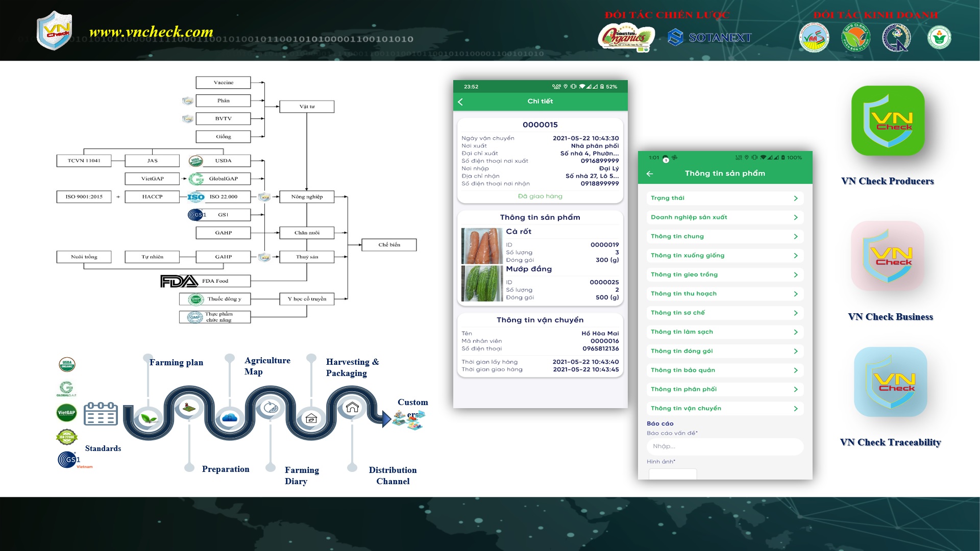Expand Thông tin phân phối row
Viewport: 980px width, 551px height.
[x=725, y=389]
